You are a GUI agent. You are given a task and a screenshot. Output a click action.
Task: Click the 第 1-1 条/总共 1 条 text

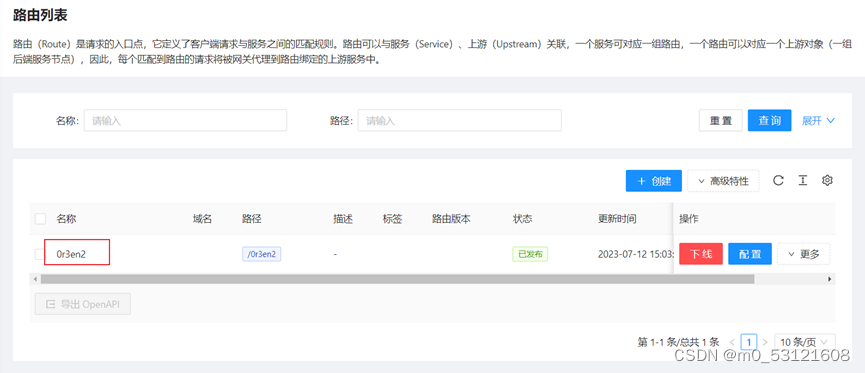[679, 342]
